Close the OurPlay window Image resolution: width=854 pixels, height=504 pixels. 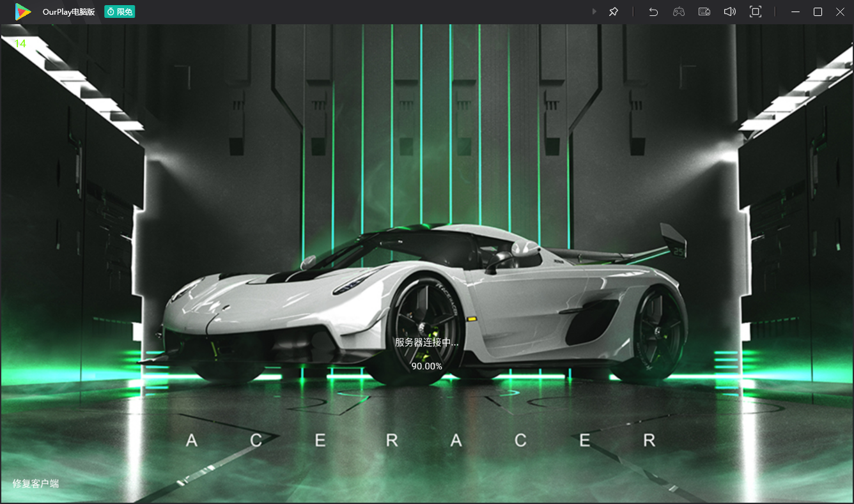point(839,11)
